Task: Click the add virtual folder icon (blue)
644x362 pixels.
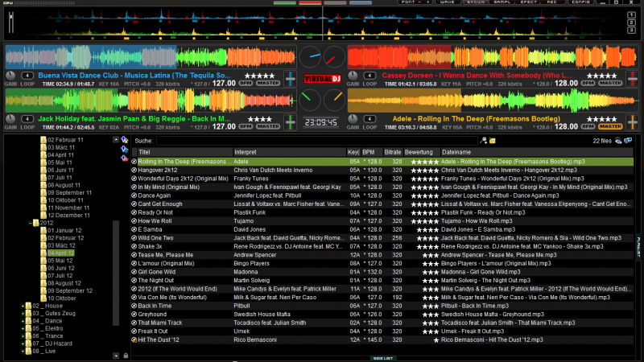Action: [x=125, y=149]
